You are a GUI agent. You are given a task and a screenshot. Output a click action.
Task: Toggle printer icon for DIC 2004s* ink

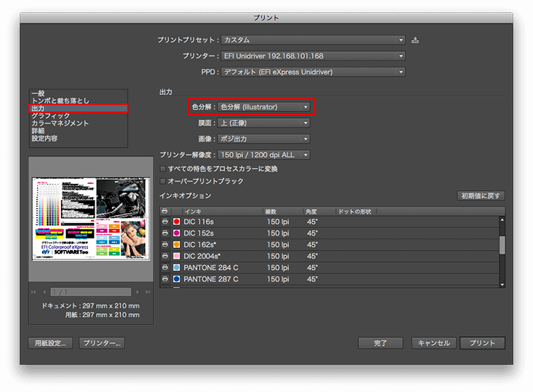165,256
